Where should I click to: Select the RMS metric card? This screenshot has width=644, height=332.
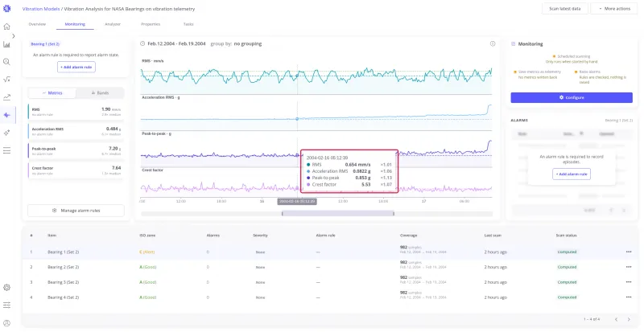tap(76, 112)
